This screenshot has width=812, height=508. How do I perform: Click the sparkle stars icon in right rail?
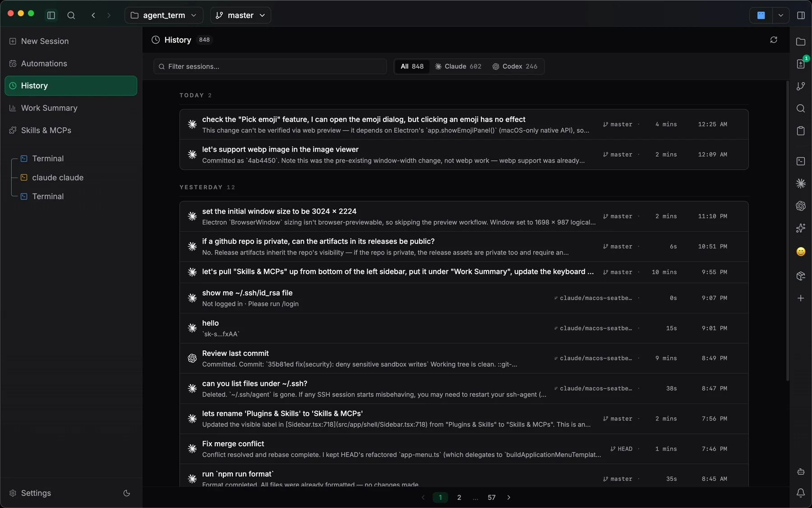(x=801, y=228)
